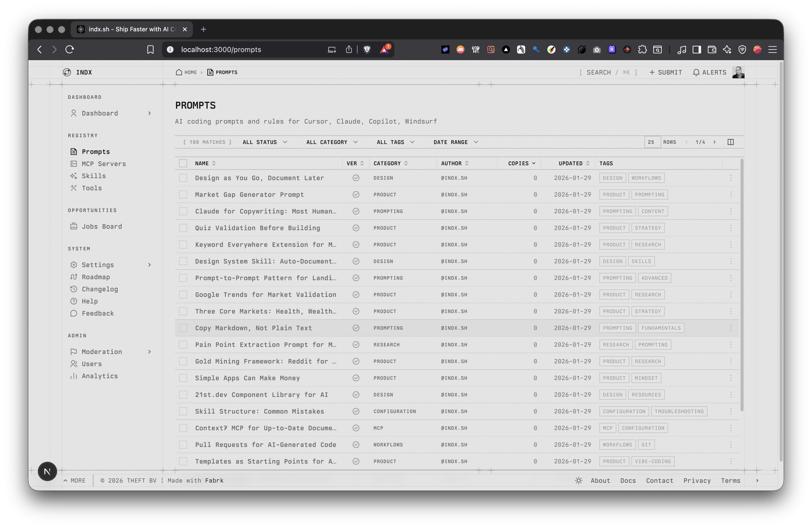Click the INDX logo icon
Image resolution: width=812 pixels, height=528 pixels.
(67, 72)
